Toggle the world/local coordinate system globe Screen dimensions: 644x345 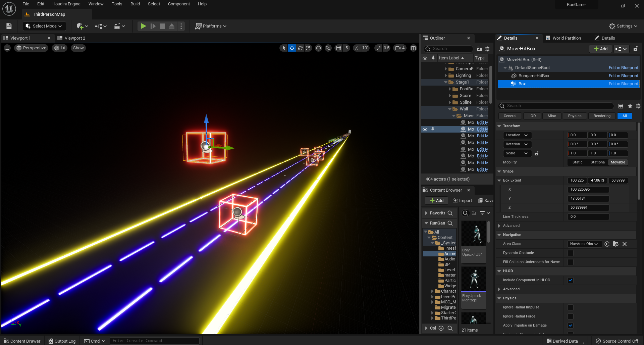[318, 48]
